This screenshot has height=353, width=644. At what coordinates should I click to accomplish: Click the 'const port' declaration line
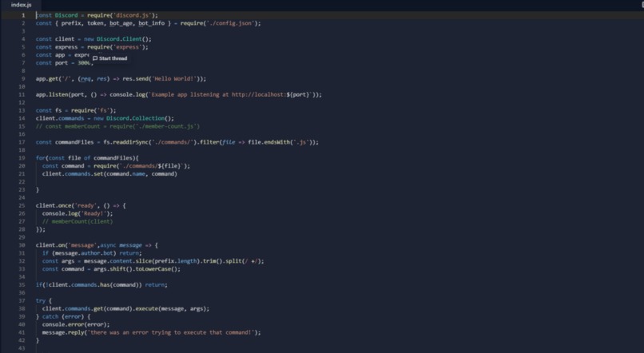[x=65, y=63]
